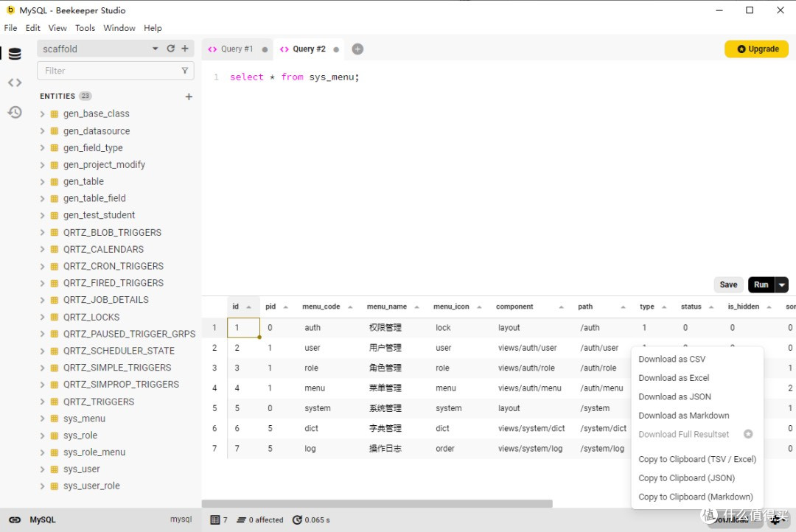Open the scaffold connection dropdown
796x532 pixels.
click(155, 47)
